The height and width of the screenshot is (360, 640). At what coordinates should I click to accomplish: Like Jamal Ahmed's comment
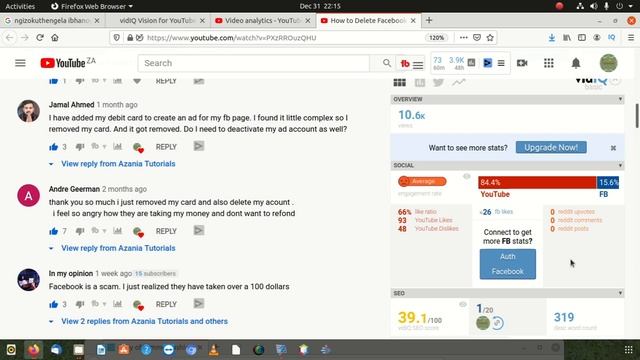pyautogui.click(x=53, y=147)
